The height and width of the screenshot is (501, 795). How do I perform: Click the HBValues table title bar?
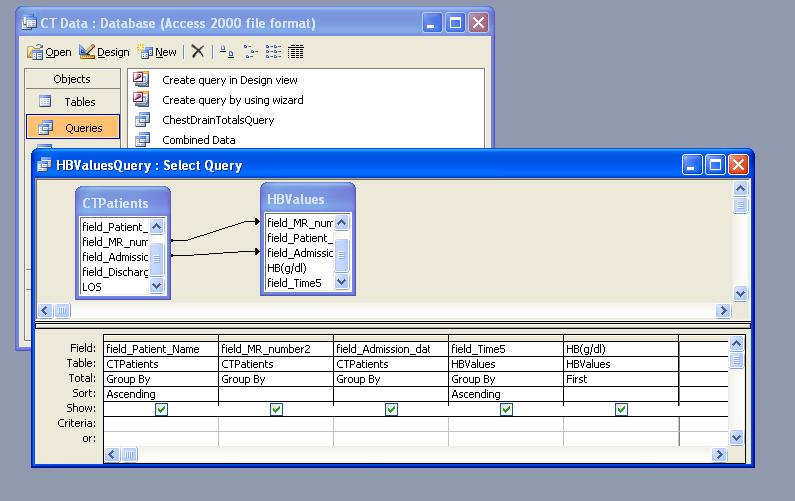[308, 199]
